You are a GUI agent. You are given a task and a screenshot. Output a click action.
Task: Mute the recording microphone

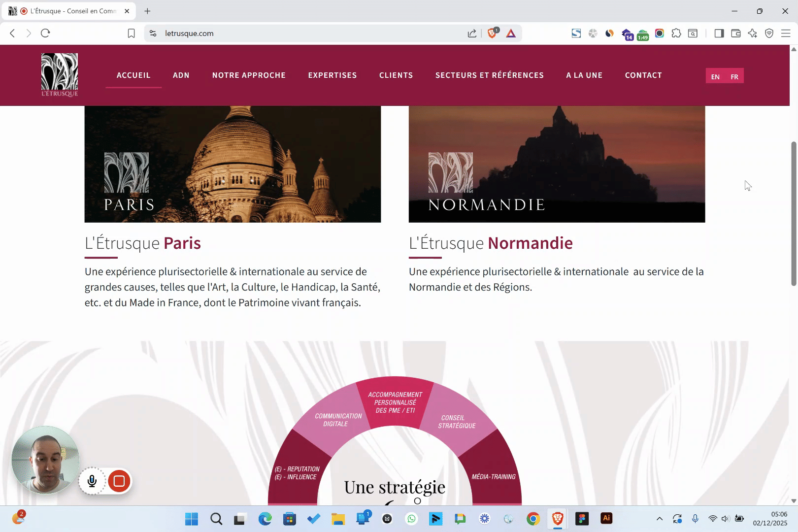(x=92, y=481)
